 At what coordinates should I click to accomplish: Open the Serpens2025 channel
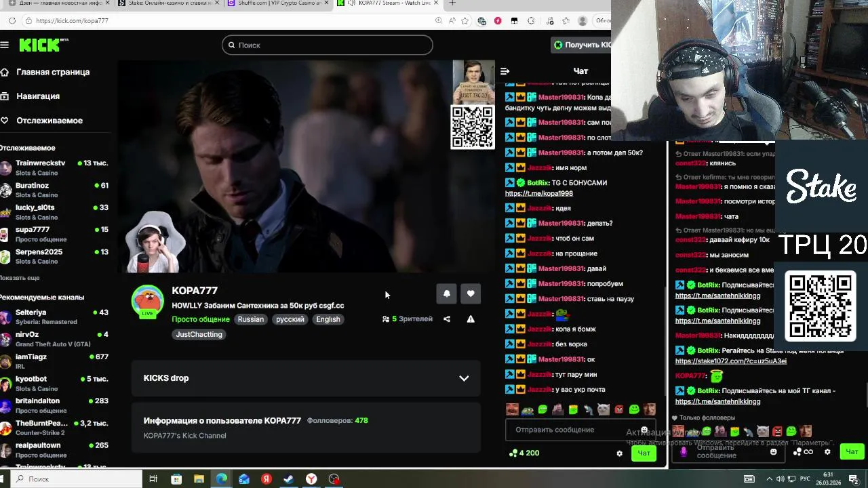(54, 256)
